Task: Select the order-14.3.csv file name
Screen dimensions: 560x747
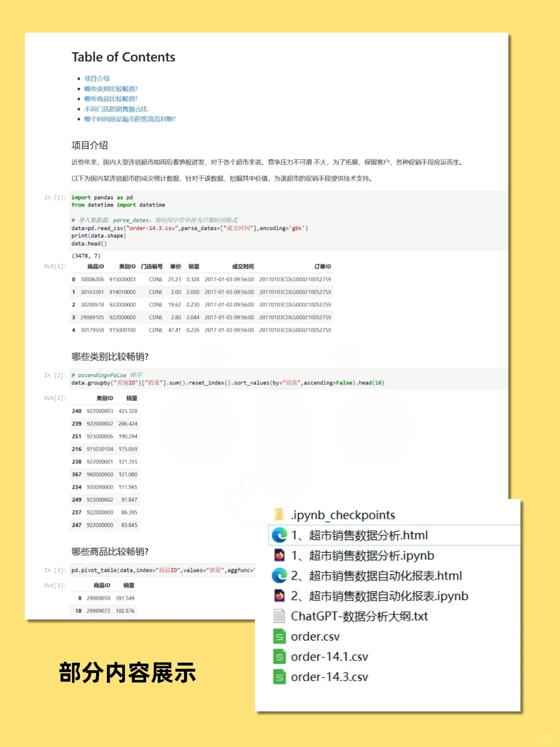Action: pyautogui.click(x=329, y=677)
